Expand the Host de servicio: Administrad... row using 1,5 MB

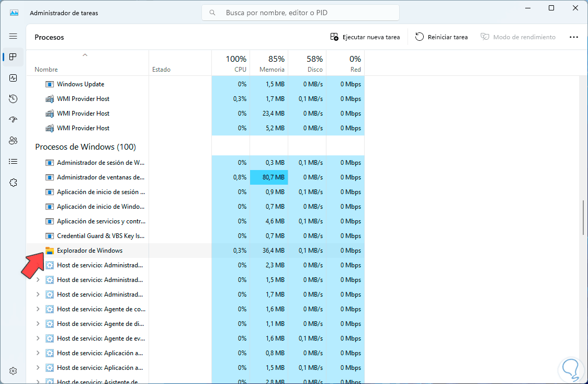coord(38,280)
